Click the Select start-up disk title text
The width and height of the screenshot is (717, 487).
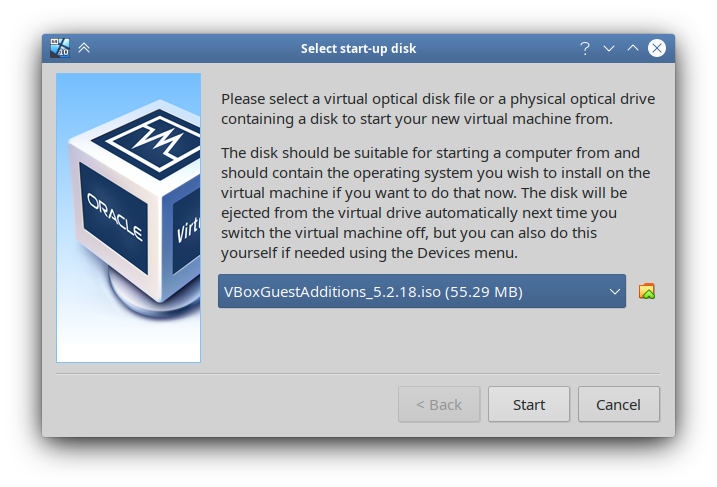click(x=358, y=48)
